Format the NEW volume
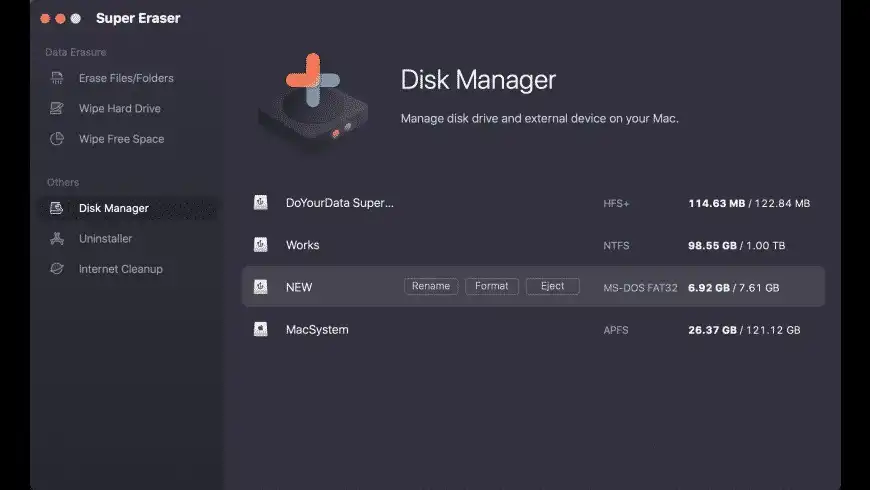The image size is (870, 490). pos(492,286)
